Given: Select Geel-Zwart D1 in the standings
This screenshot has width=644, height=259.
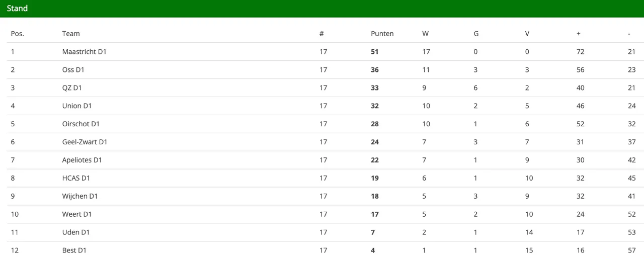Looking at the screenshot, I should tap(85, 142).
